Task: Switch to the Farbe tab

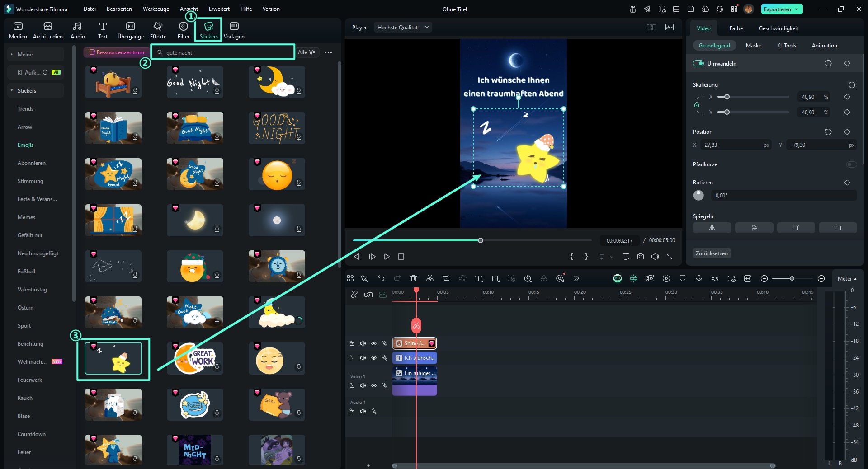Action: click(736, 28)
